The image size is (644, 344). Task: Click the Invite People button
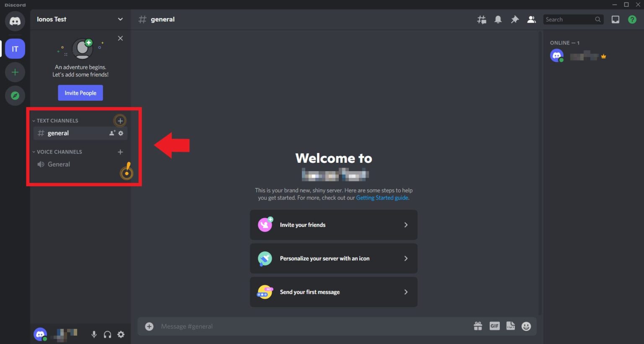click(x=80, y=93)
